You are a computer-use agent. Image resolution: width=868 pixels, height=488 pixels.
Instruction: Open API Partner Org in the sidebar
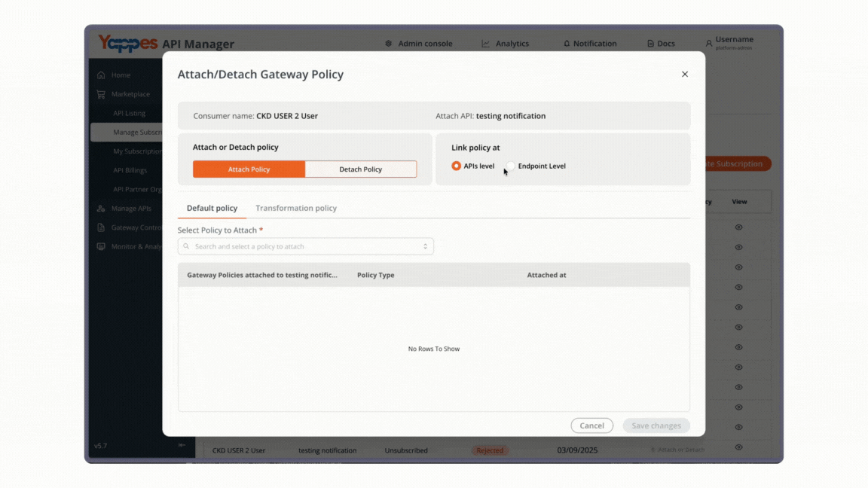(x=137, y=189)
